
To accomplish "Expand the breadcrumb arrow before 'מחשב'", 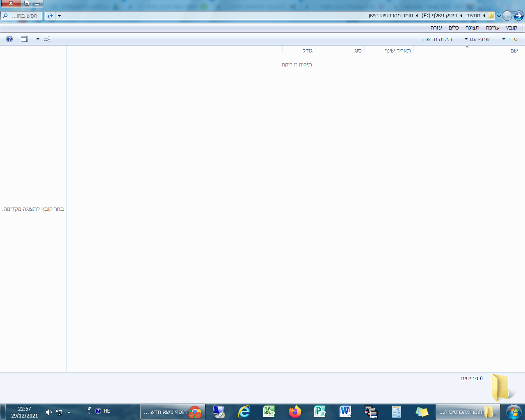I will [x=484, y=16].
